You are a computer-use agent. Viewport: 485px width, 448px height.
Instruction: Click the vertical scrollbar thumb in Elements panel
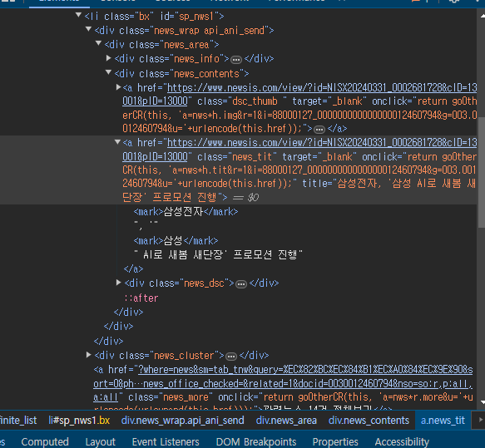coord(482,173)
